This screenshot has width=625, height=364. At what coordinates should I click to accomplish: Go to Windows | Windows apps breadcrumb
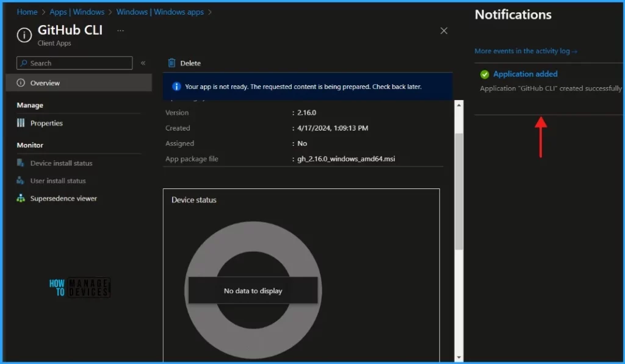[x=160, y=12]
